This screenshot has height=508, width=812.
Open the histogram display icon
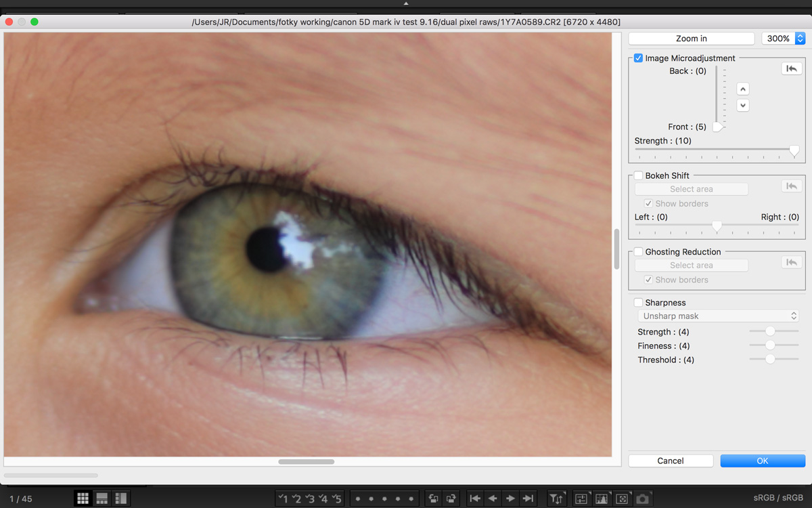coord(601,499)
